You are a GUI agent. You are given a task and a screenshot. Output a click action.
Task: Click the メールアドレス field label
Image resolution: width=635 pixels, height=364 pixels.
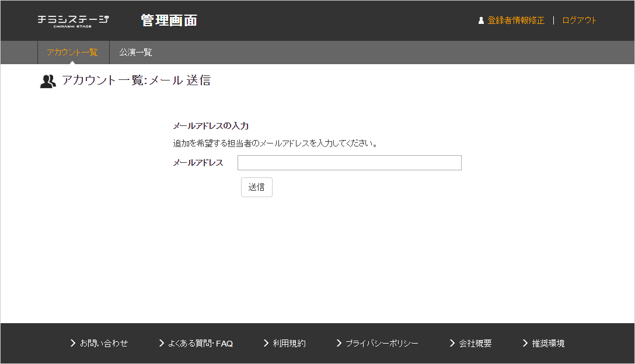tap(198, 163)
